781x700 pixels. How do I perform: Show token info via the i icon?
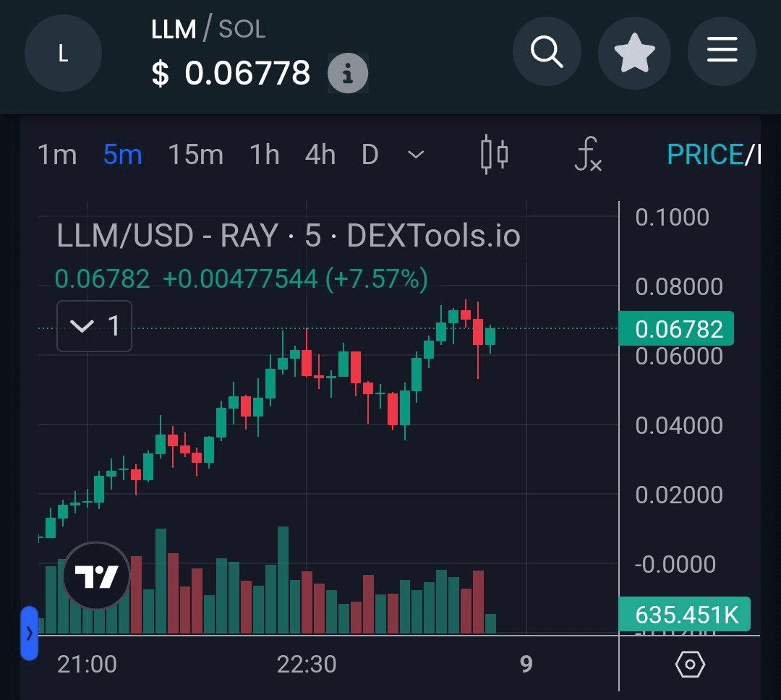(348, 73)
